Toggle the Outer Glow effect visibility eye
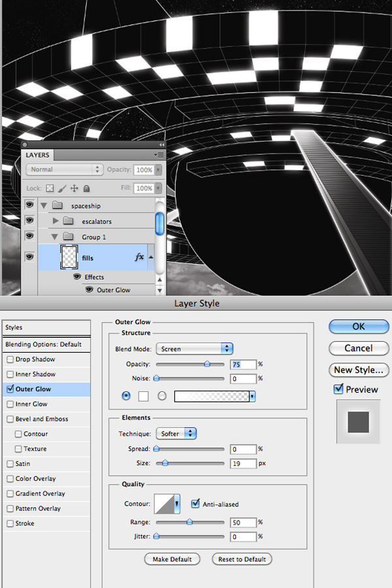 (90, 289)
